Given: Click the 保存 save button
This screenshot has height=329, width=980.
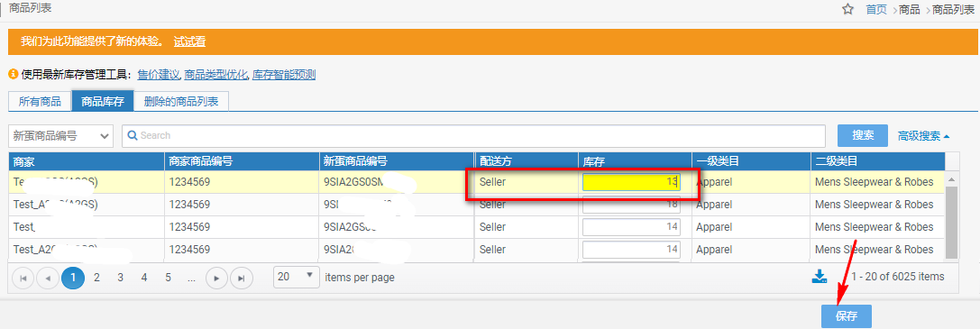Looking at the screenshot, I should (846, 316).
